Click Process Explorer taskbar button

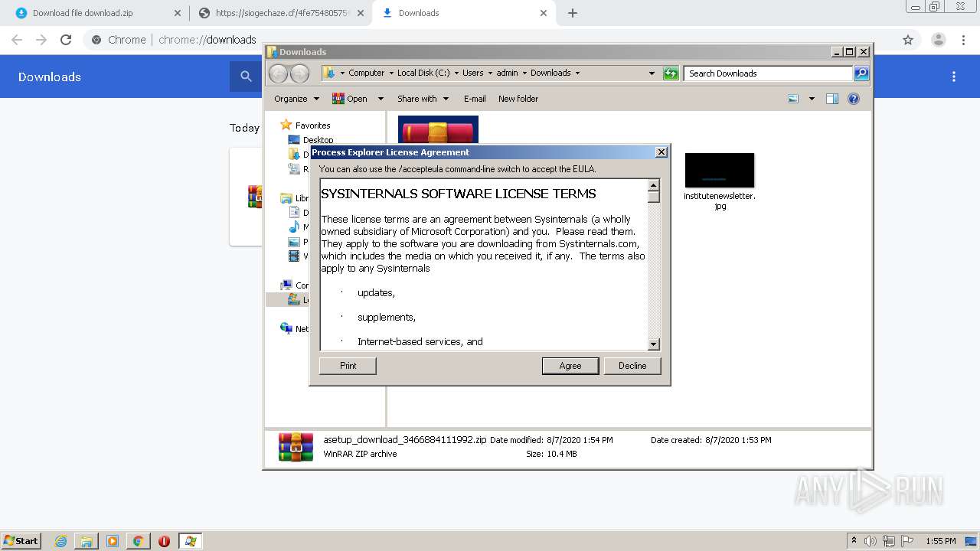coord(191,541)
